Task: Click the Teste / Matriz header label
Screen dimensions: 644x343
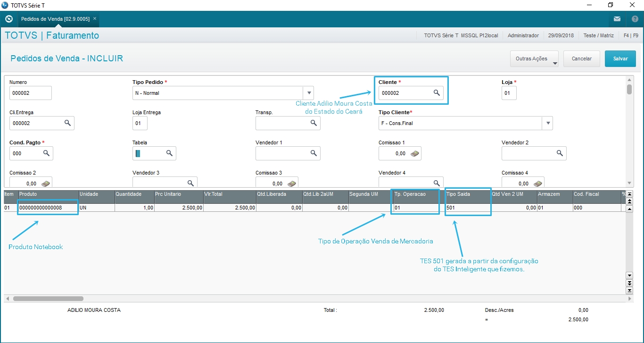Action: tap(599, 35)
